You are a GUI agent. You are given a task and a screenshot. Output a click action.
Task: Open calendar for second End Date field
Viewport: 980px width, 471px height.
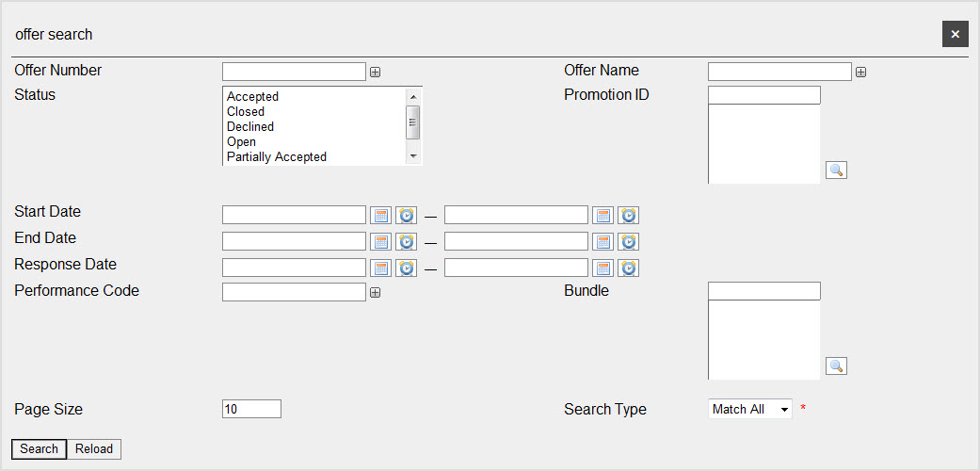[x=603, y=241]
